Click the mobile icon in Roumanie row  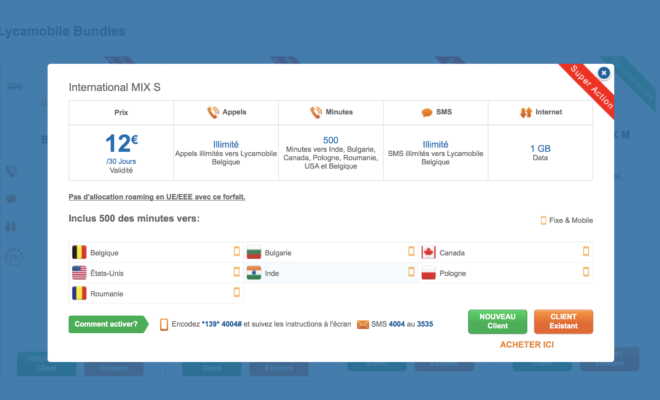point(237,292)
